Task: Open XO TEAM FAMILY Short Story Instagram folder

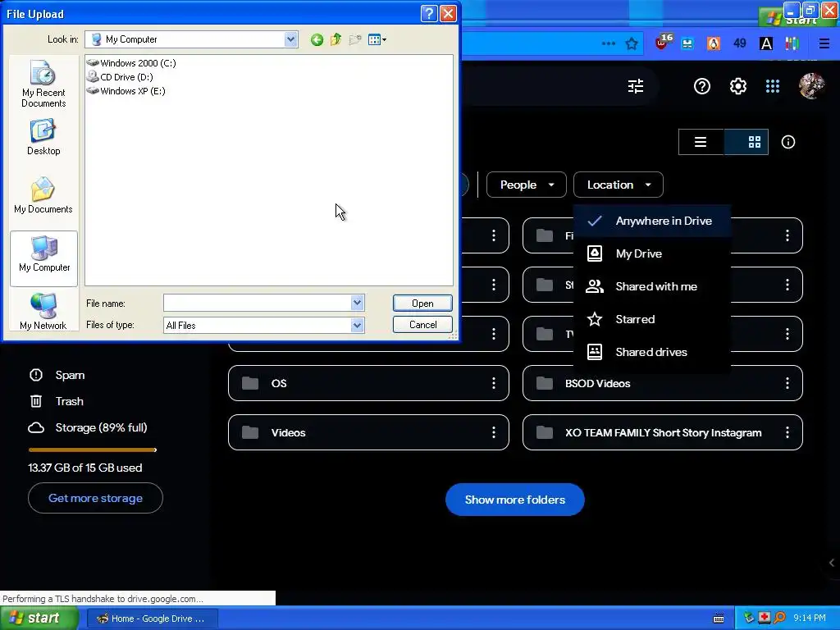Action: click(x=663, y=432)
